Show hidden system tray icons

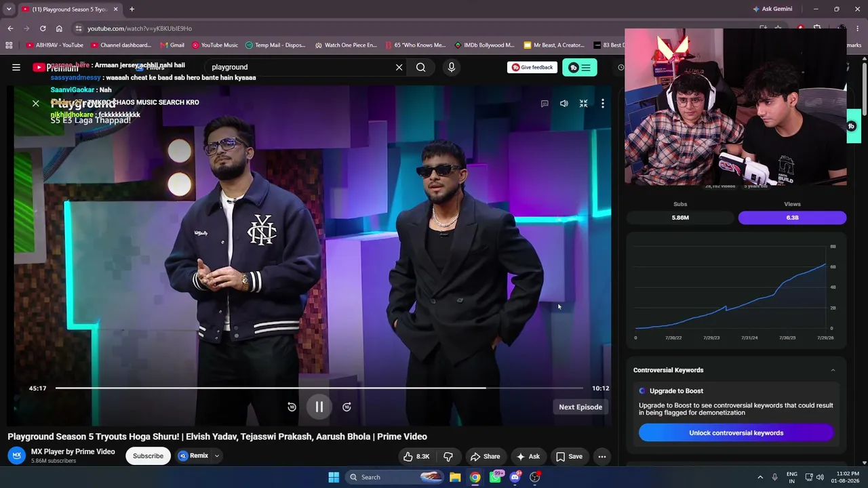pyautogui.click(x=760, y=477)
